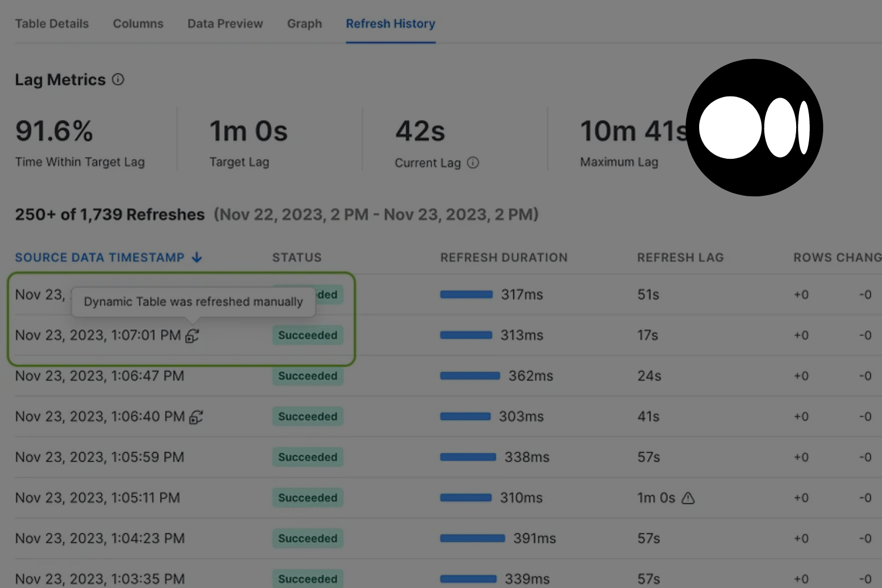
Task: Go to the Graph tab
Action: (305, 24)
